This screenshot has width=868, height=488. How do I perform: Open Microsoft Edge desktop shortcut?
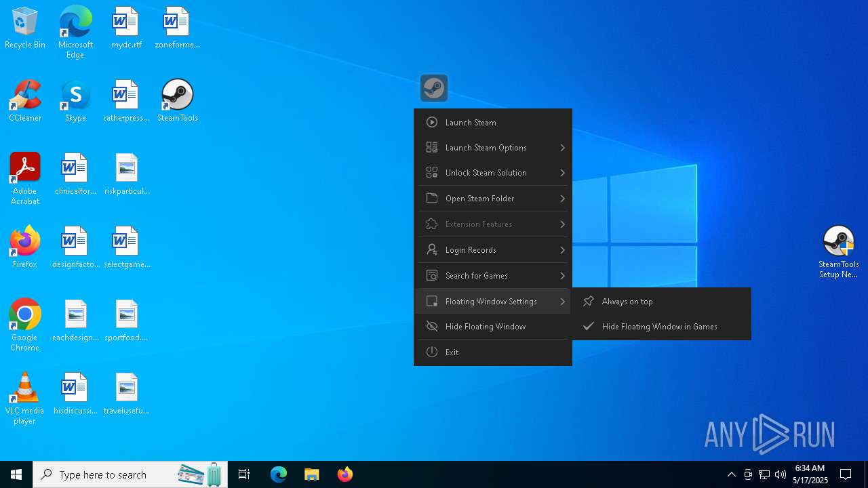point(75,32)
